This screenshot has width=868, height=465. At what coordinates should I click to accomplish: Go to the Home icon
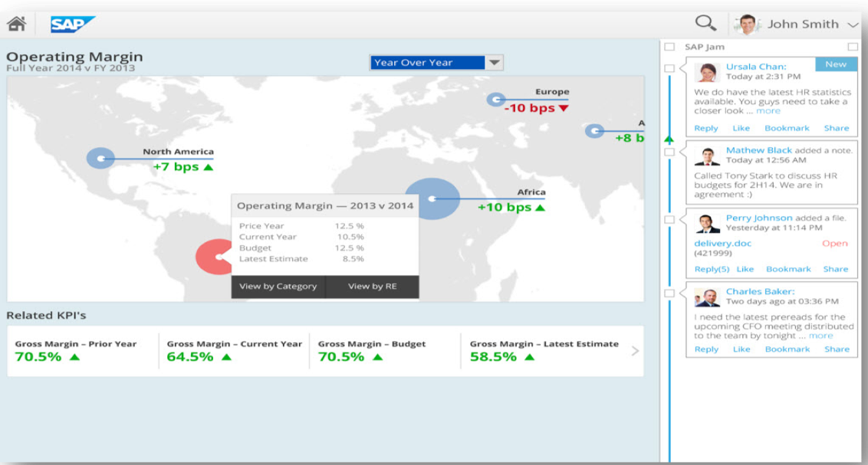[16, 24]
